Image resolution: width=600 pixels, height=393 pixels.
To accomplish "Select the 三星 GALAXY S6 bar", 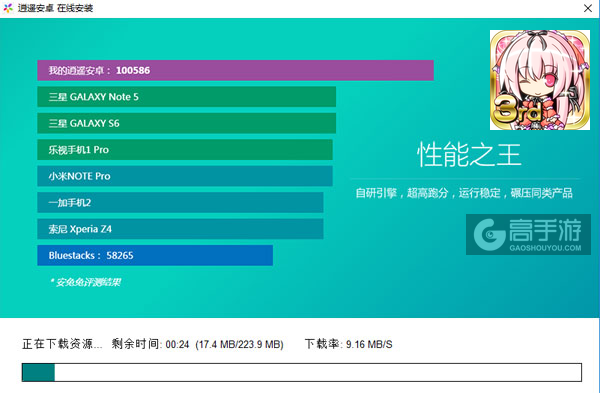I will click(186, 123).
